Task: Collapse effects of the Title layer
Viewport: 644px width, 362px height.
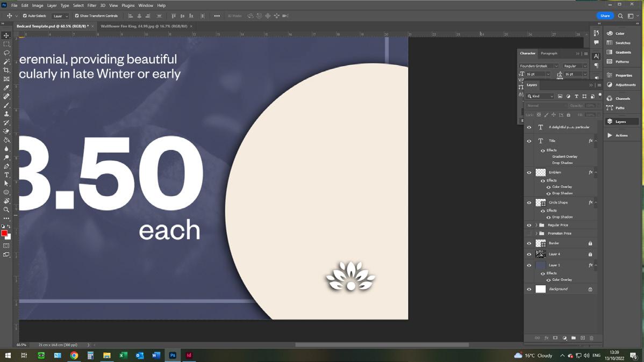Action: click(x=596, y=141)
